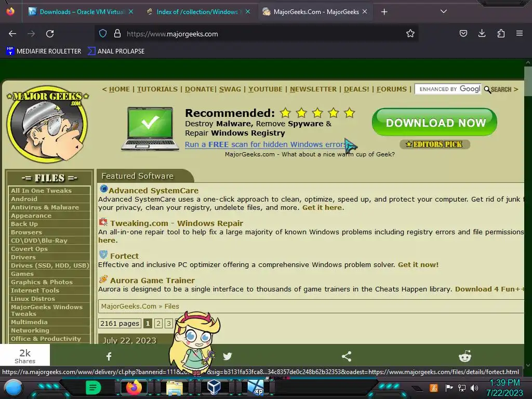Image resolution: width=532 pixels, height=399 pixels.
Task: Open the Firefox hamburger menu
Action: pos(520,34)
